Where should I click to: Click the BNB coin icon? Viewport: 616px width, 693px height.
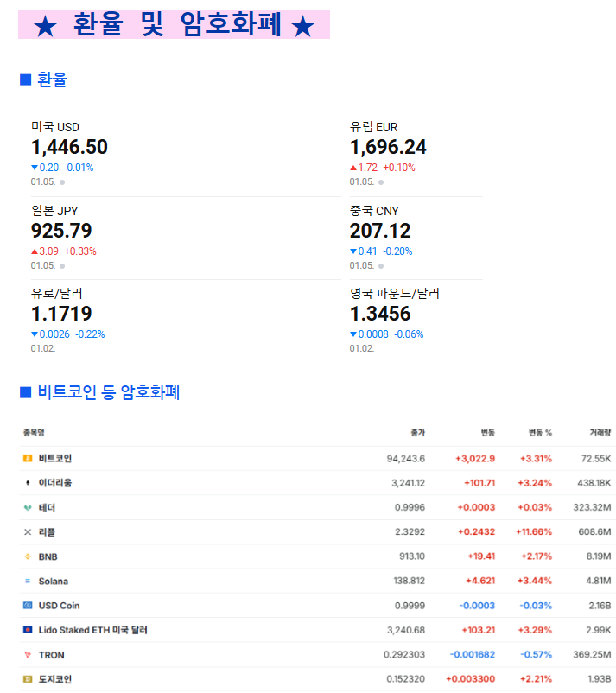pyautogui.click(x=28, y=556)
